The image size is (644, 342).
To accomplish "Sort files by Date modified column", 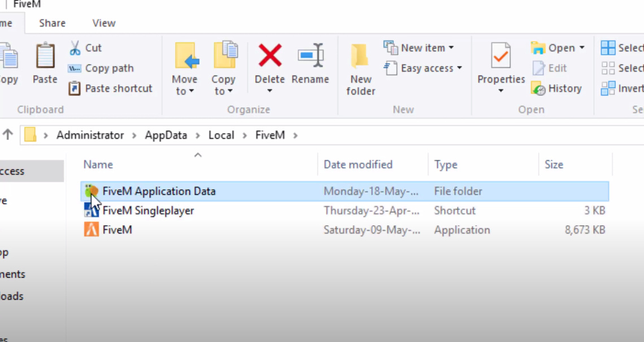I will [x=358, y=164].
